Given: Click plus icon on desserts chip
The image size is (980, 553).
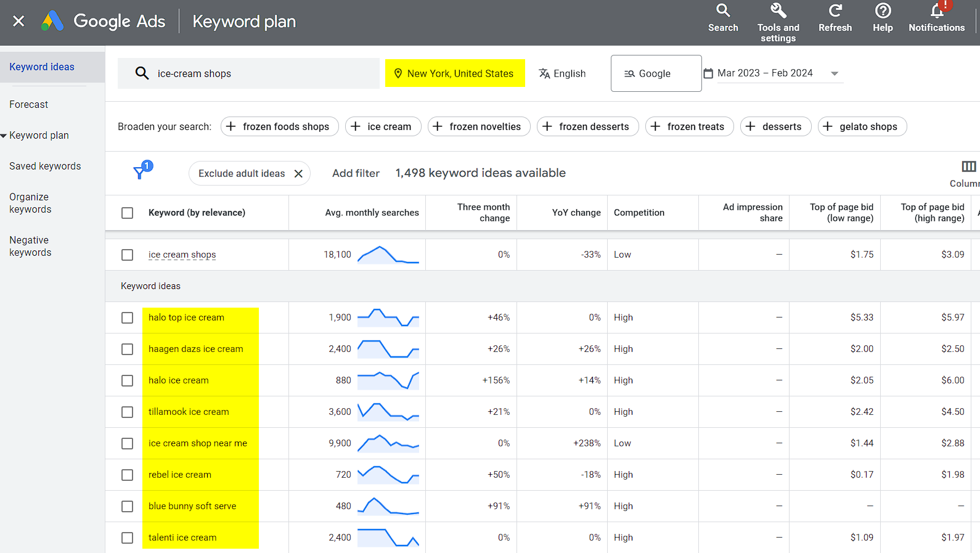Looking at the screenshot, I should 751,126.
